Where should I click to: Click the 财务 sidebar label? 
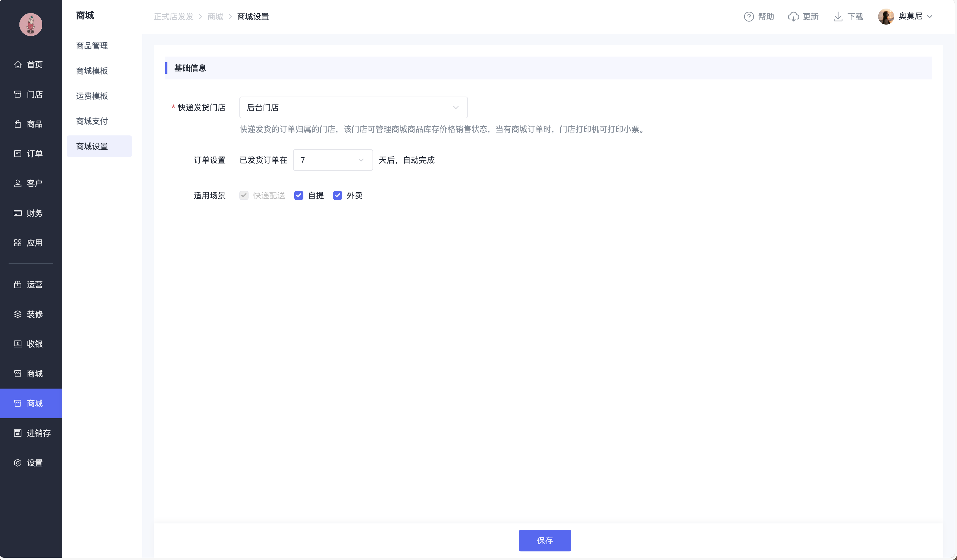[x=35, y=213]
